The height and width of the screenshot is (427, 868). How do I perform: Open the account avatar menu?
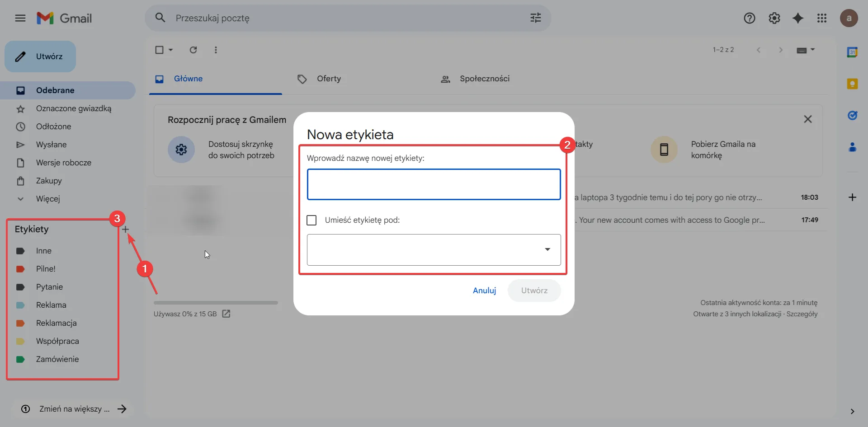[849, 18]
